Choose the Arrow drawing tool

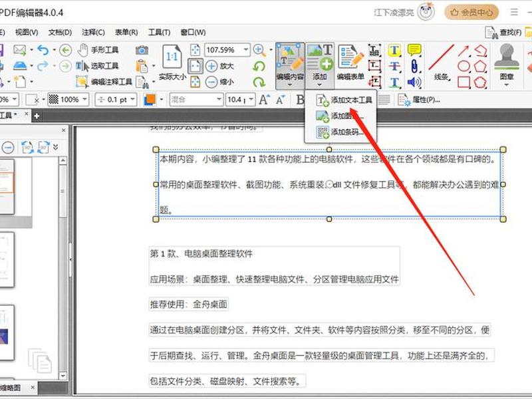[464, 51]
